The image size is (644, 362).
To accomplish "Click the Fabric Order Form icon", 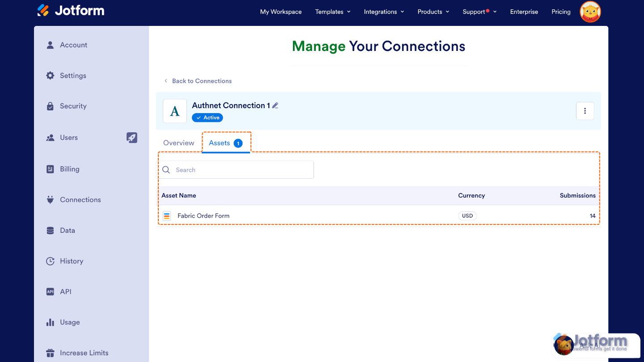I will (167, 216).
